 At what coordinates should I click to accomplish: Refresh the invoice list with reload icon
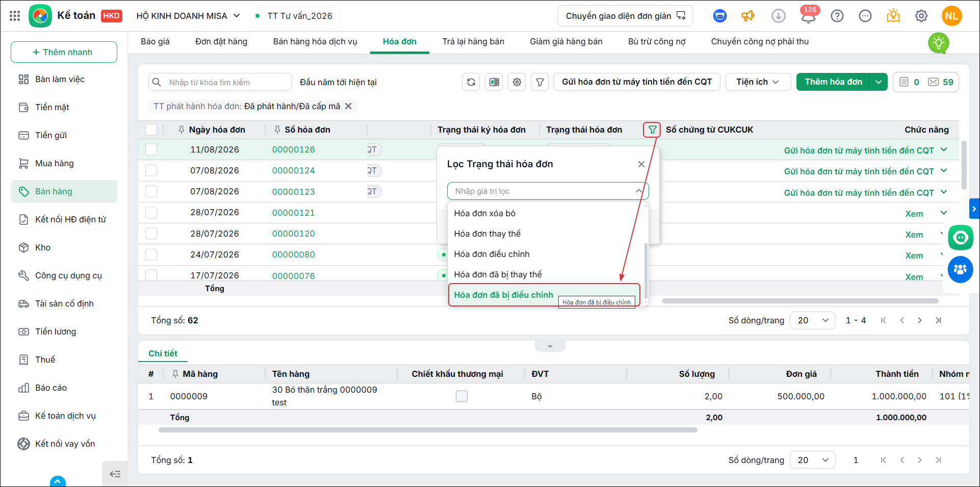(471, 82)
